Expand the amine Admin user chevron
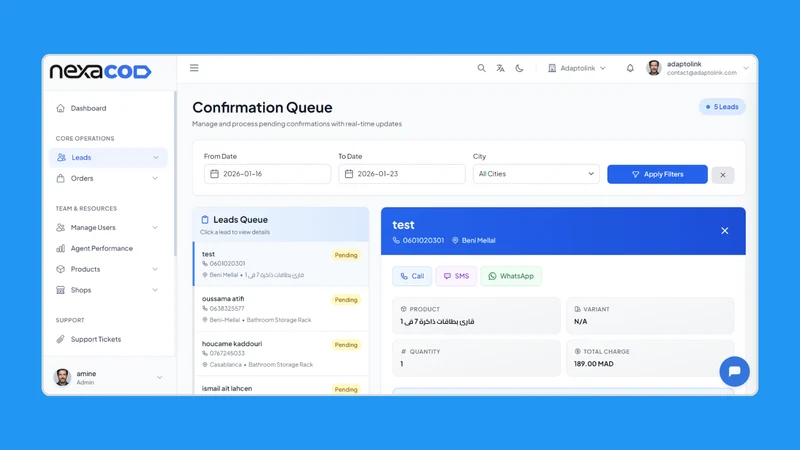The height and width of the screenshot is (450, 800). click(160, 378)
